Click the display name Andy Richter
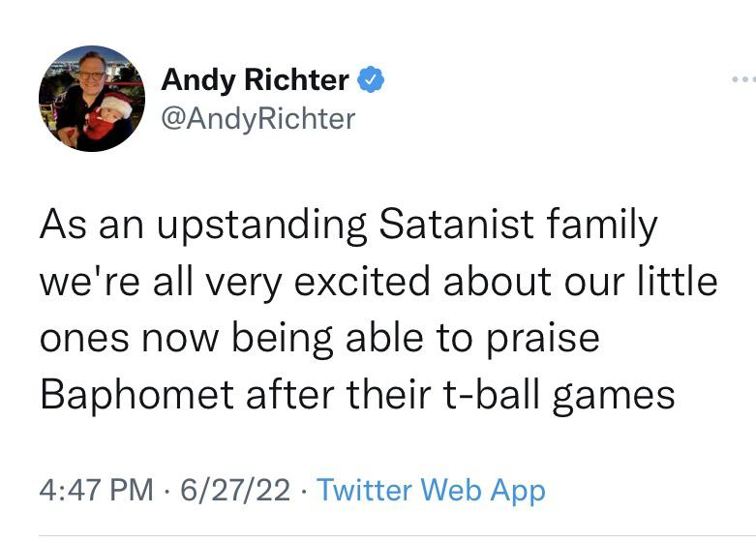The height and width of the screenshot is (543, 756). click(255, 80)
